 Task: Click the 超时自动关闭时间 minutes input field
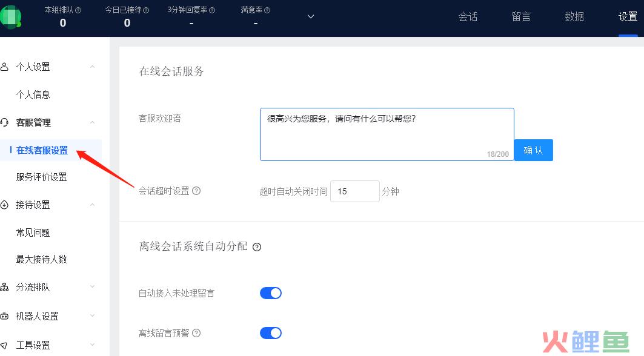[354, 191]
